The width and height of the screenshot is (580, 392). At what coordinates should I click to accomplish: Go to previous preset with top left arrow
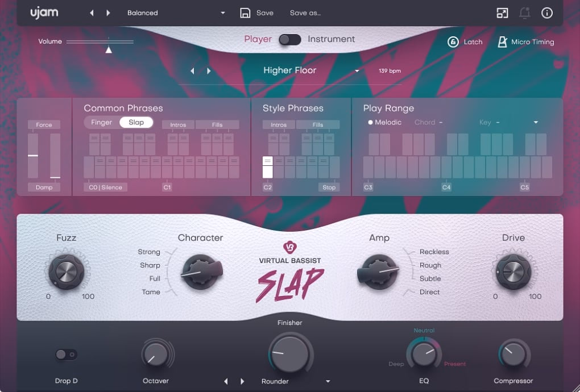(92, 13)
